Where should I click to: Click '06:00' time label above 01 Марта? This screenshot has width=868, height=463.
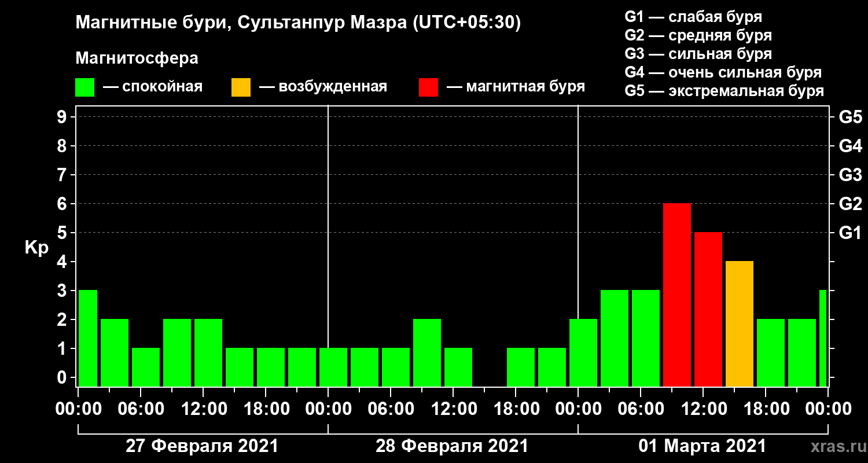point(640,409)
